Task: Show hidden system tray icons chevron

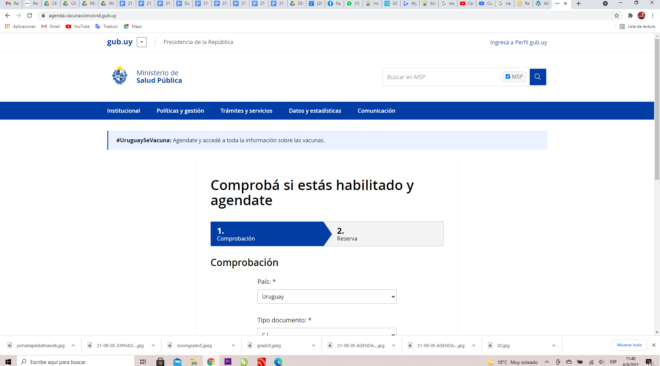Action: click(547, 362)
